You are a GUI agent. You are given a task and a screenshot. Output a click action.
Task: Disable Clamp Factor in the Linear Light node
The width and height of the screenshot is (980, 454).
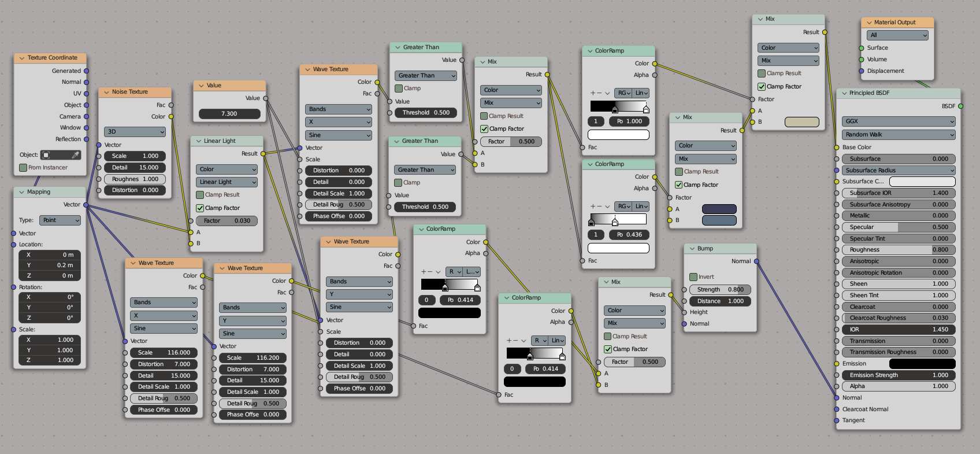(x=200, y=208)
